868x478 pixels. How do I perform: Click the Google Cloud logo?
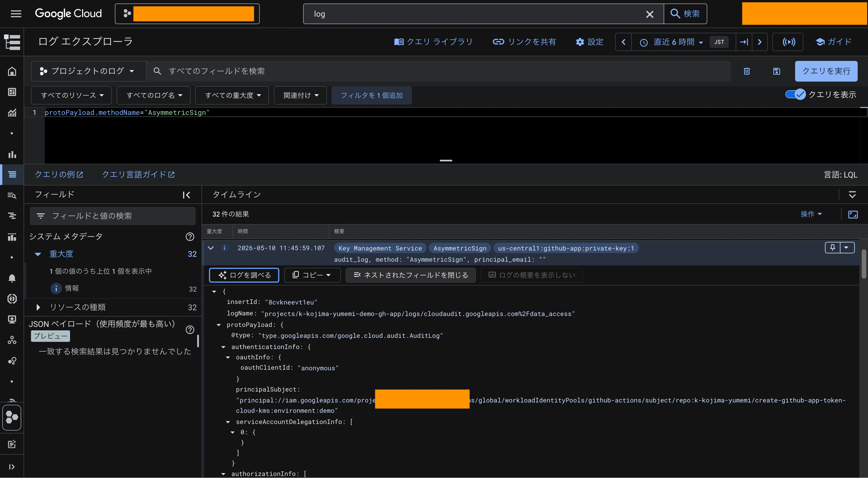[x=68, y=14]
